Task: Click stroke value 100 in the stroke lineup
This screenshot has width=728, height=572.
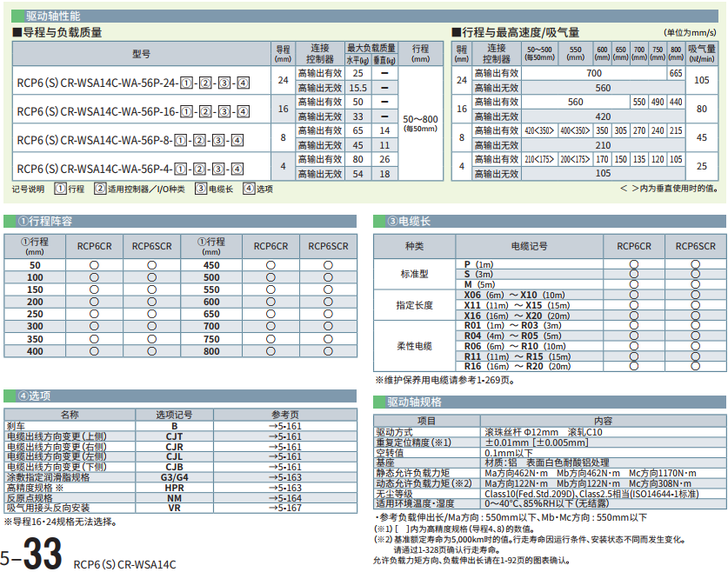Action: (35, 277)
